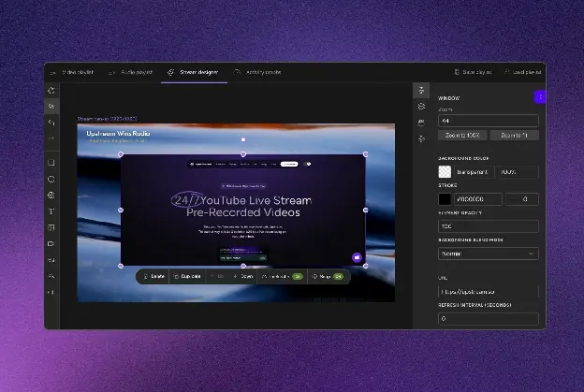Click the background color 'transparent' text field
This screenshot has width=584, height=392.
coord(474,172)
